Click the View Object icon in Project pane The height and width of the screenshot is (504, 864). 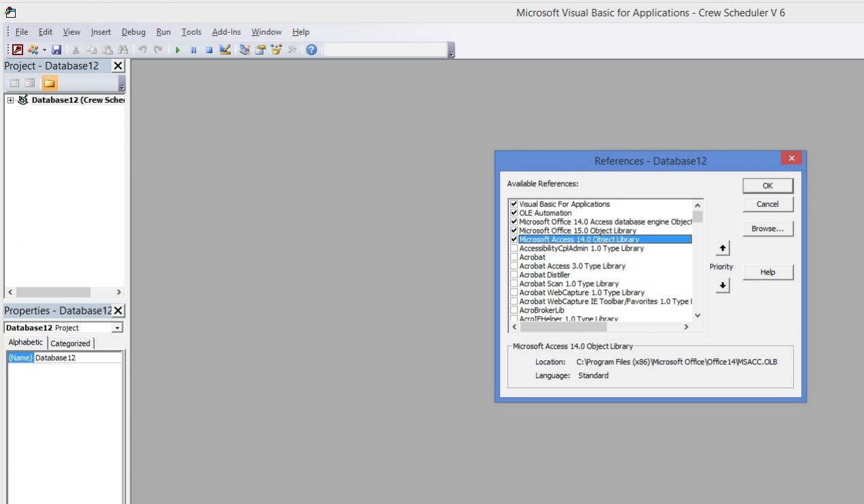tap(30, 83)
